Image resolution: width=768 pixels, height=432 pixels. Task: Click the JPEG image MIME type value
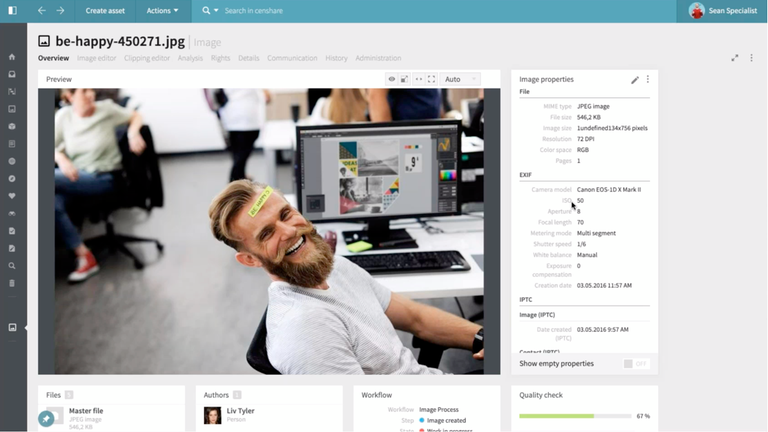tap(593, 106)
